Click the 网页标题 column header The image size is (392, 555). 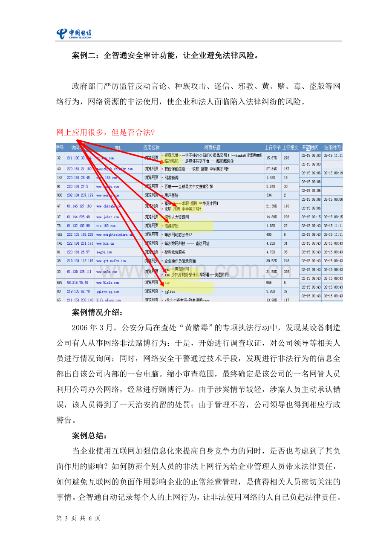pos(212,147)
